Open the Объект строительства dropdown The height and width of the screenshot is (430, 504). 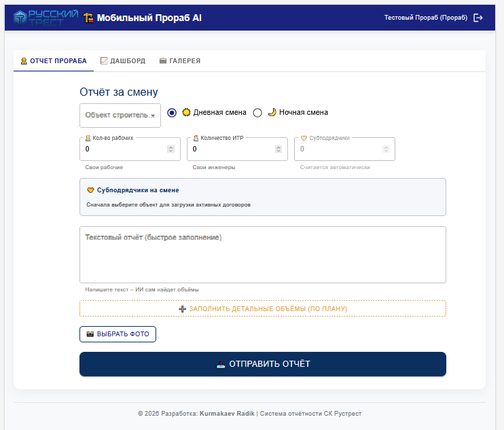click(x=120, y=115)
